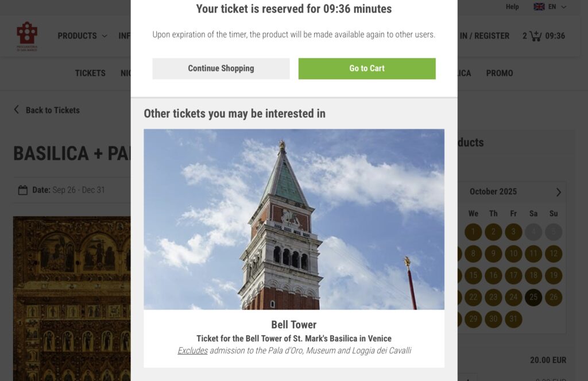Click the Back to Tickets link
The image size is (588, 381).
point(52,110)
